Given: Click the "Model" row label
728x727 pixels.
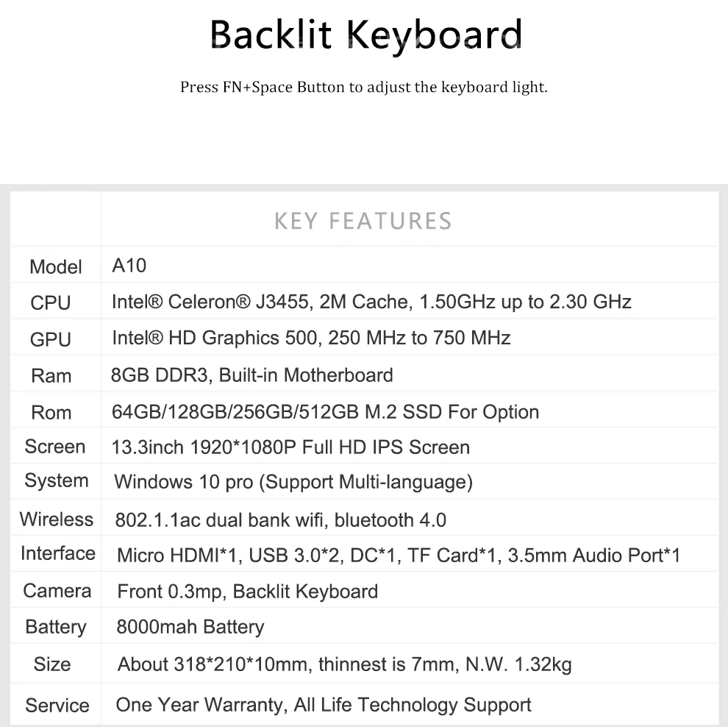Looking at the screenshot, I should 55,266.
